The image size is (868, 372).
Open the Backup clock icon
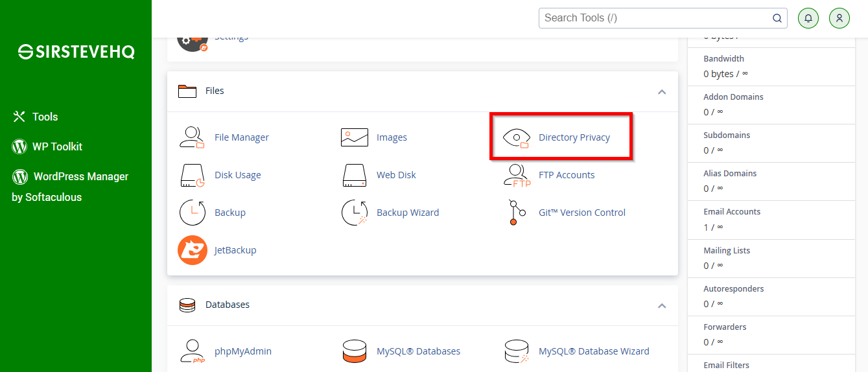click(192, 213)
